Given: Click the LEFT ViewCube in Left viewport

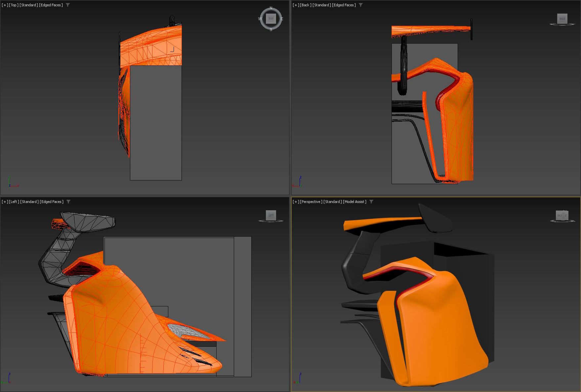Looking at the screenshot, I should pos(271,215).
